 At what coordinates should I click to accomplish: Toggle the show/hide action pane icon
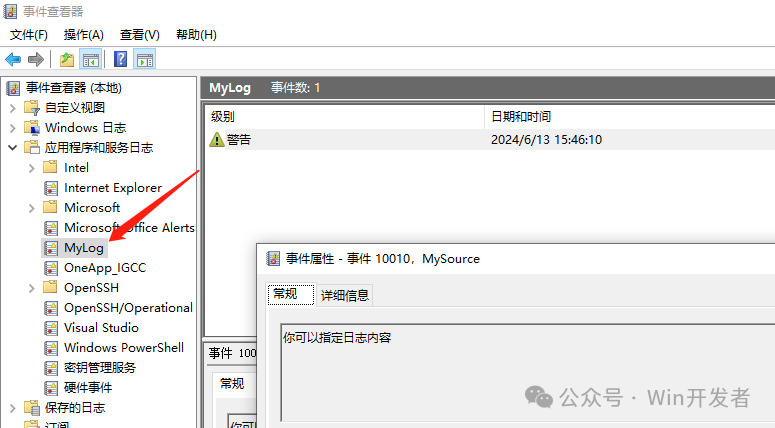(144, 60)
